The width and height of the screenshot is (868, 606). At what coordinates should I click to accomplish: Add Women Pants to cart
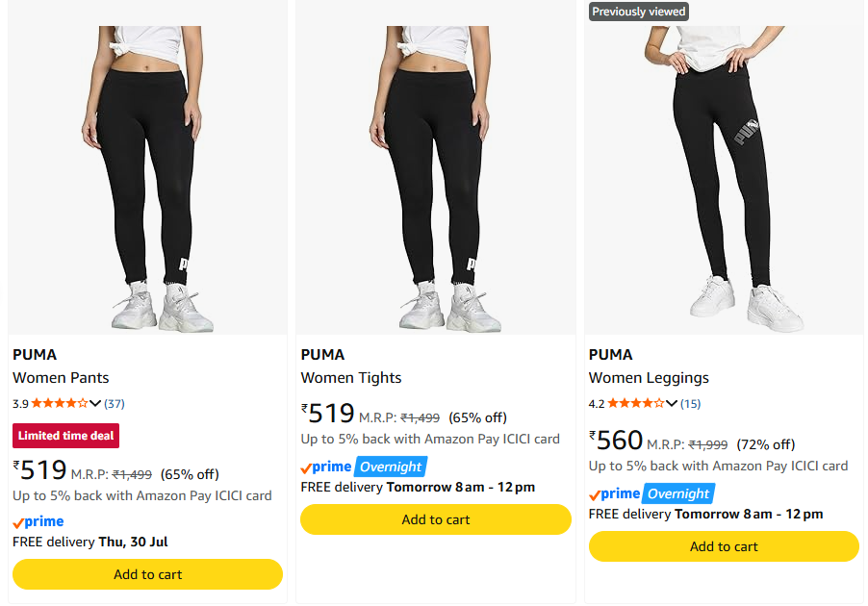(x=148, y=574)
